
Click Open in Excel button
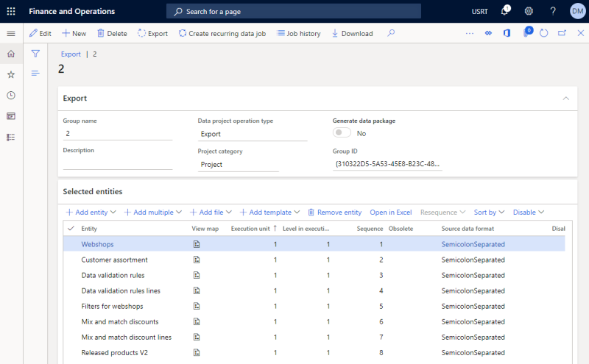391,213
